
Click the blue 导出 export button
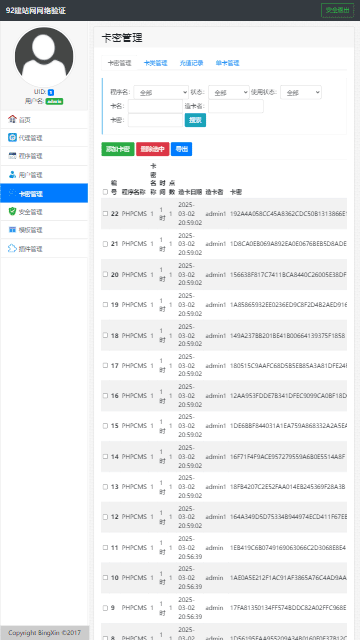(181, 149)
